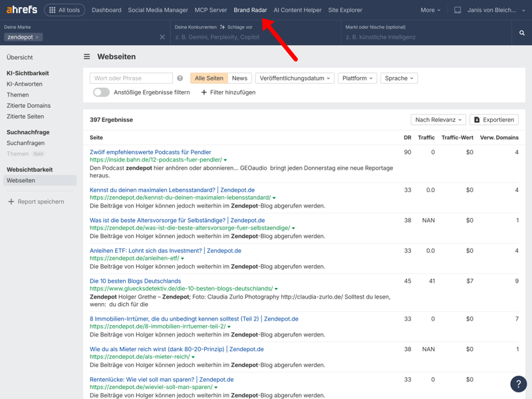The image size is (532, 399).
Task: Click the Wort oder Phrase input
Action: pyautogui.click(x=131, y=78)
